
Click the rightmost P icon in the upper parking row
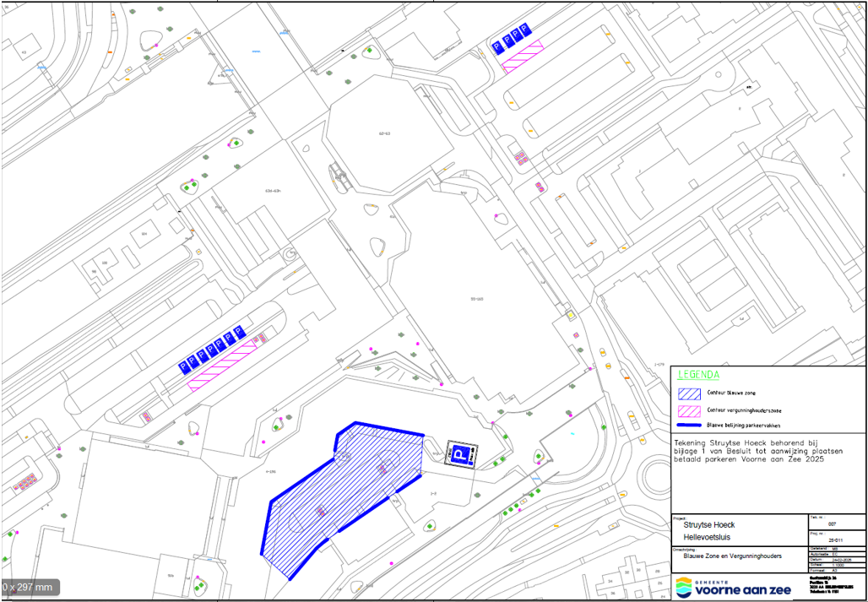click(x=524, y=31)
